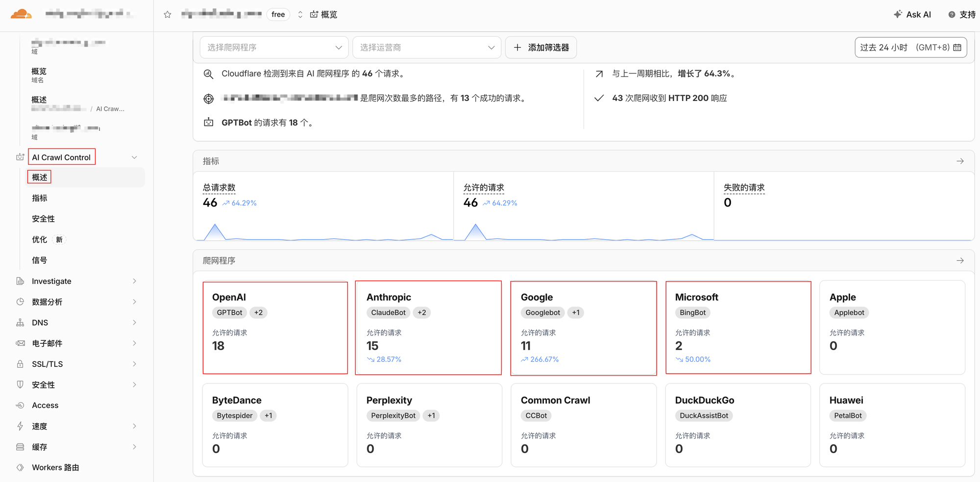Open the 选择运营商 dropdown
Viewport: 980px width, 482px height.
[427, 48]
